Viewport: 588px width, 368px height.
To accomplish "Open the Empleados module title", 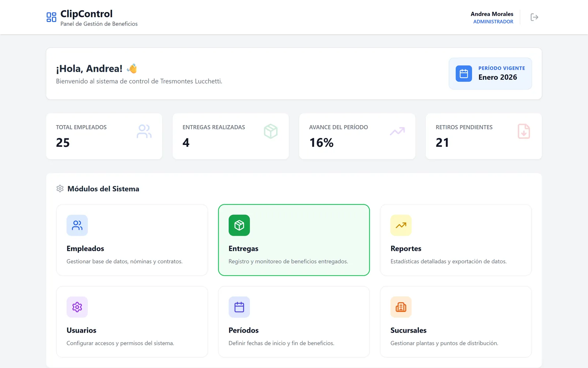I will [x=85, y=249].
